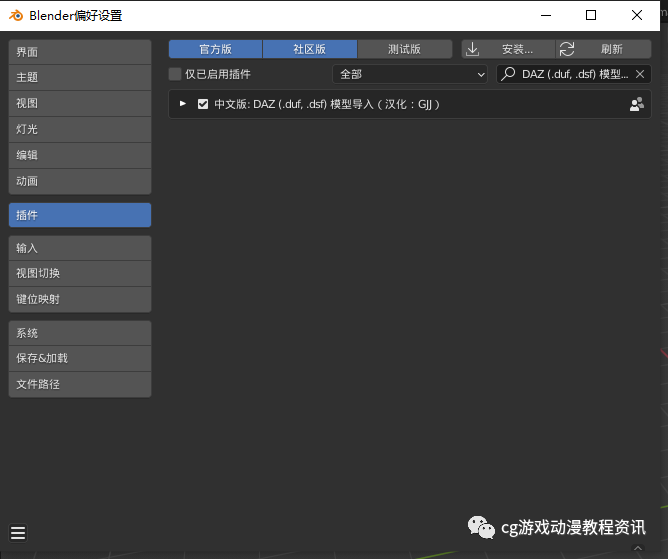The width and height of the screenshot is (668, 559).
Task: Open the hamburger menu at bottom left
Action: pyautogui.click(x=18, y=533)
